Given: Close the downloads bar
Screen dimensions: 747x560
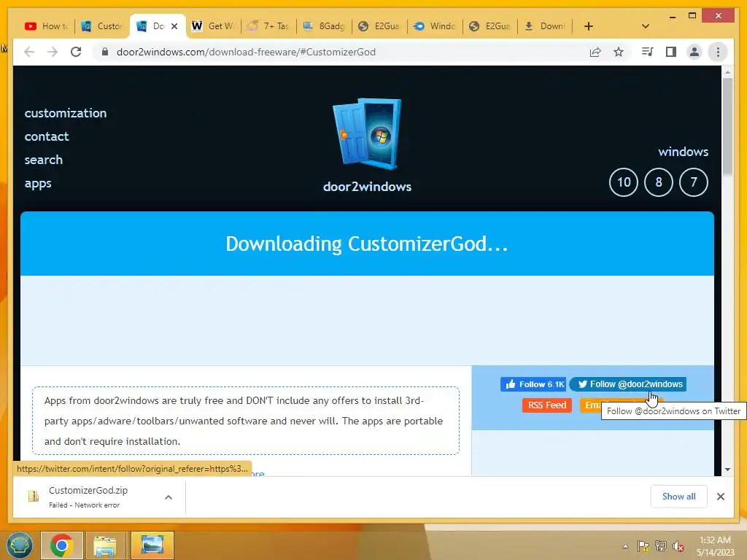Looking at the screenshot, I should (720, 497).
